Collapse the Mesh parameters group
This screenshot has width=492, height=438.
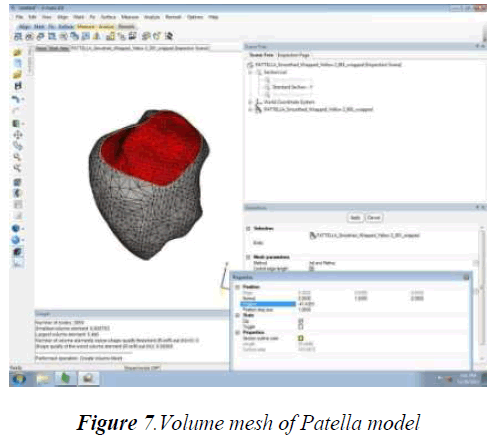248,257
